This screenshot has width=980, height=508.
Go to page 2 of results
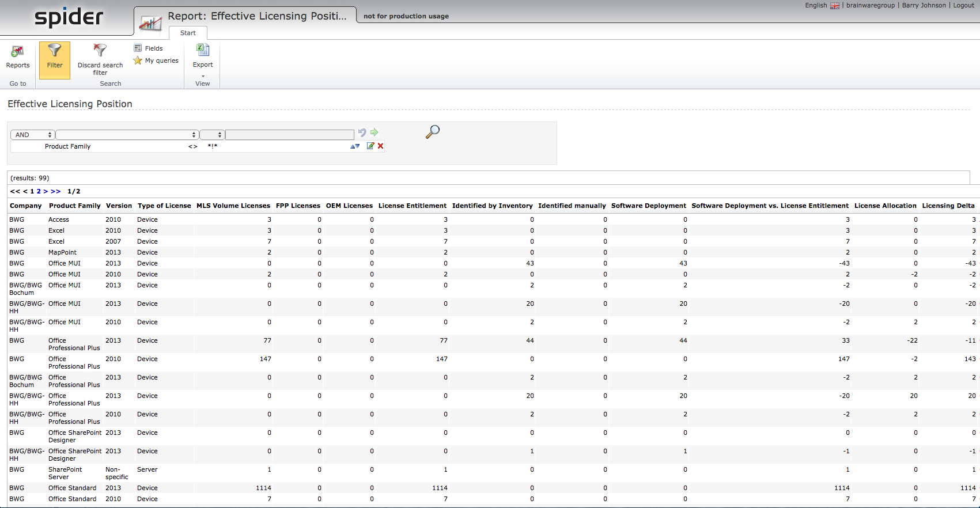tap(39, 191)
